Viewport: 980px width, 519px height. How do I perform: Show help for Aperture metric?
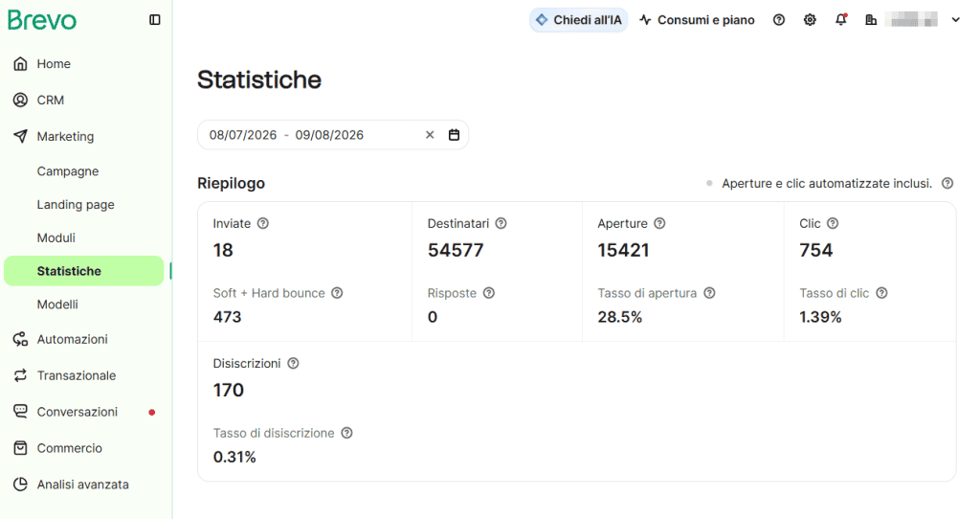click(x=660, y=223)
